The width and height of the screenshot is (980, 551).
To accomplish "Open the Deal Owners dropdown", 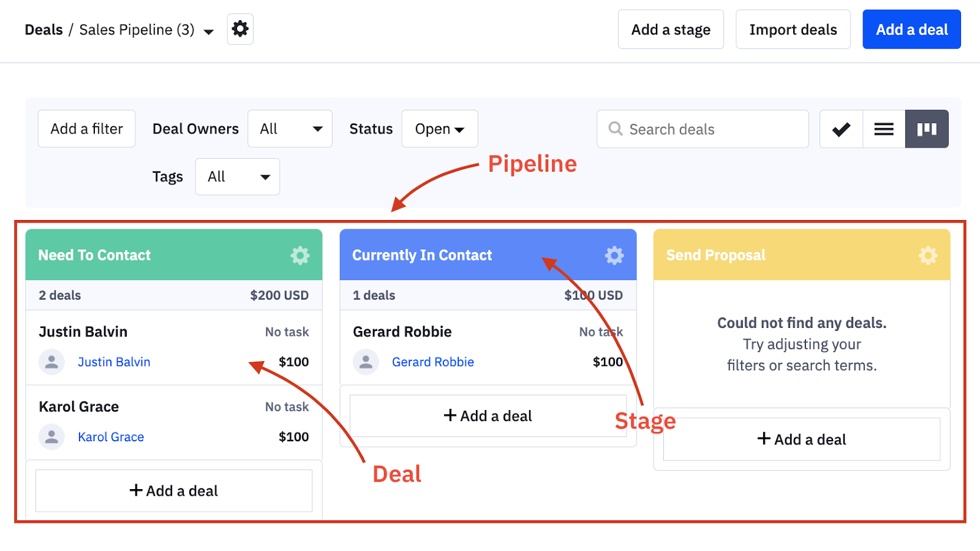I will [289, 129].
